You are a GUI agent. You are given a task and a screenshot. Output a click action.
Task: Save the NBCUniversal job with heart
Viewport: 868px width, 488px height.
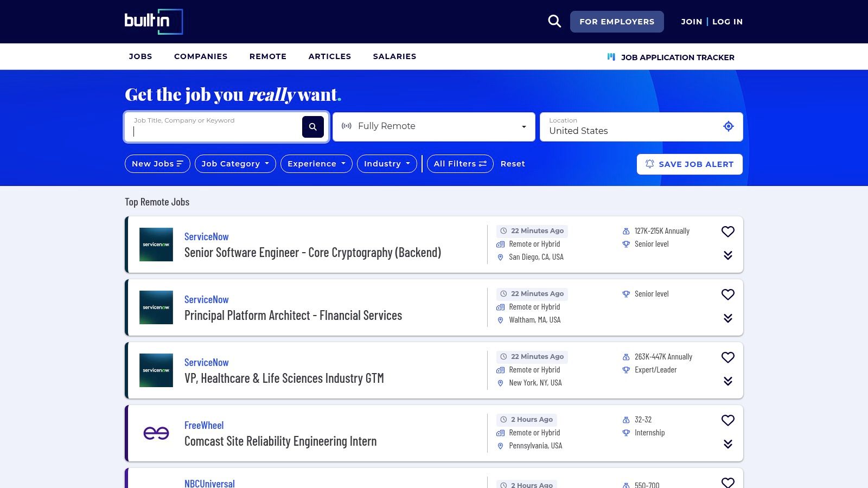(x=728, y=482)
